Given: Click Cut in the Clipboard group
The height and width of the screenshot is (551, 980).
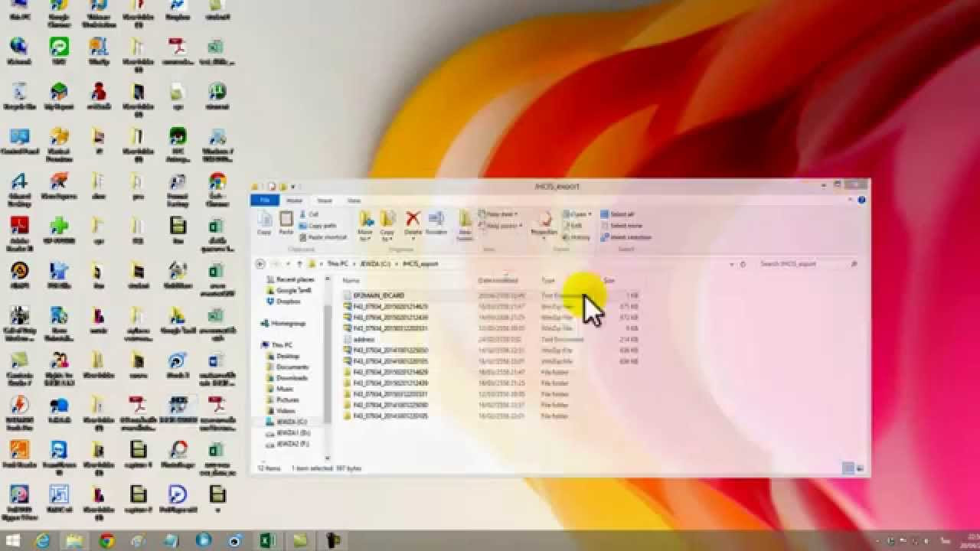Looking at the screenshot, I should pyautogui.click(x=309, y=214).
